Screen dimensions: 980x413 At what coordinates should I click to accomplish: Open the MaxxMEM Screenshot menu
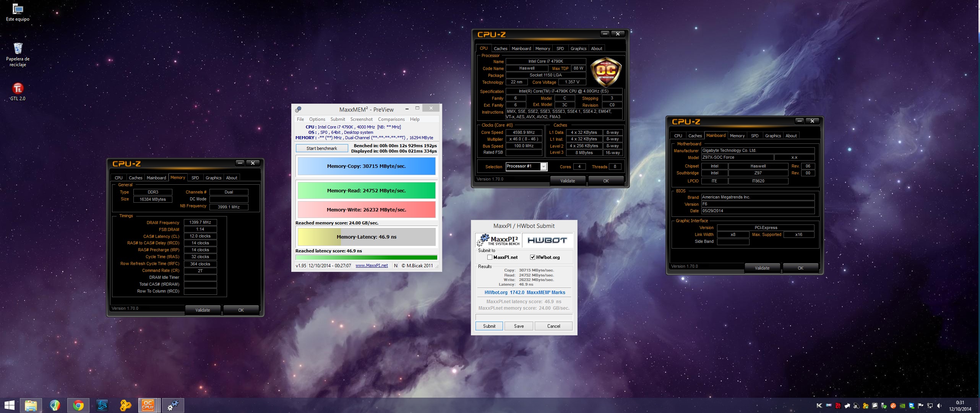click(x=361, y=119)
